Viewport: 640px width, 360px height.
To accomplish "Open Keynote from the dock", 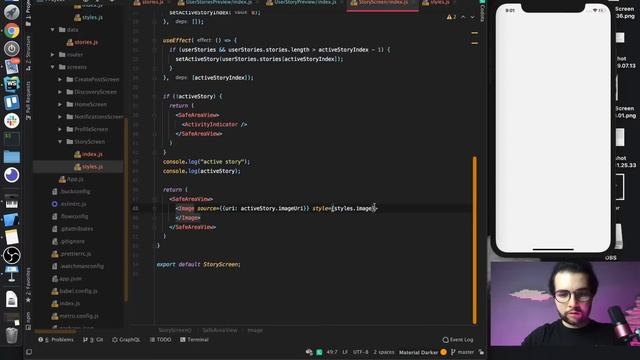I will (11, 274).
